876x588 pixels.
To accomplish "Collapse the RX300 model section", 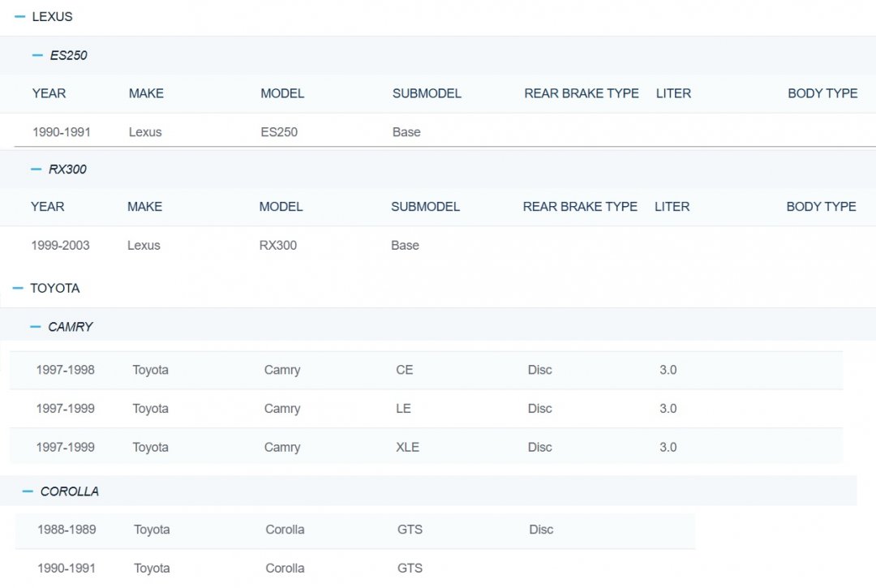I will tap(36, 170).
